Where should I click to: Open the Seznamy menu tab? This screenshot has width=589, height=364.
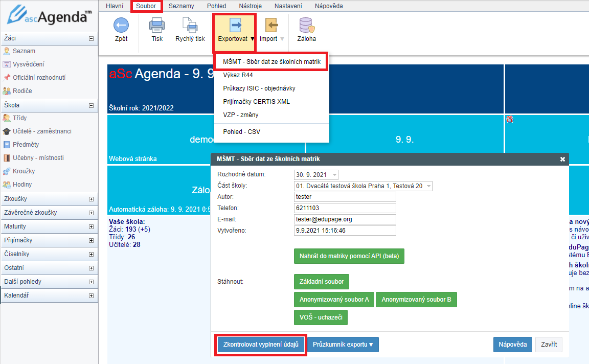coord(182,6)
